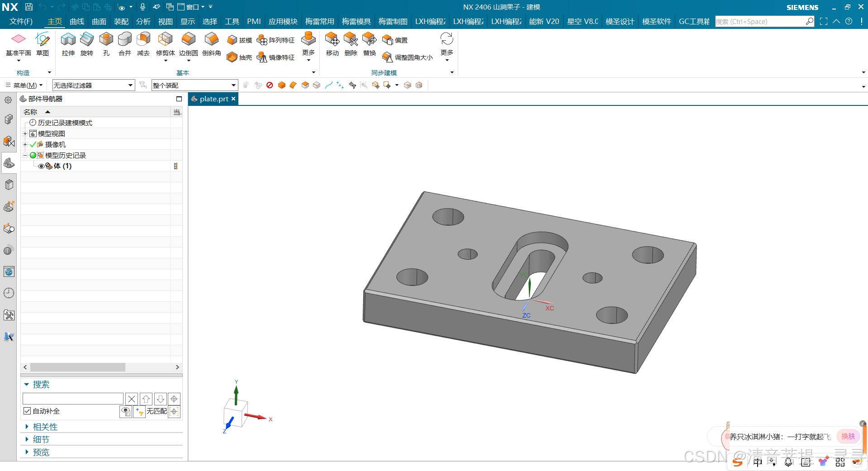This screenshot has width=868, height=471.
Task: Open the 无选择过滤器 filter dropdown
Action: (x=94, y=85)
